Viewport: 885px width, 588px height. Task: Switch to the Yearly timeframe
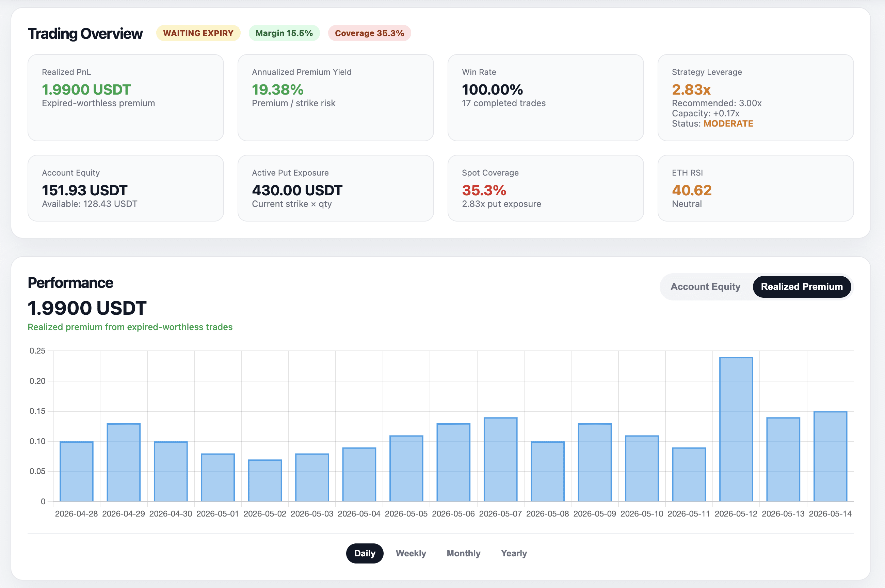514,553
